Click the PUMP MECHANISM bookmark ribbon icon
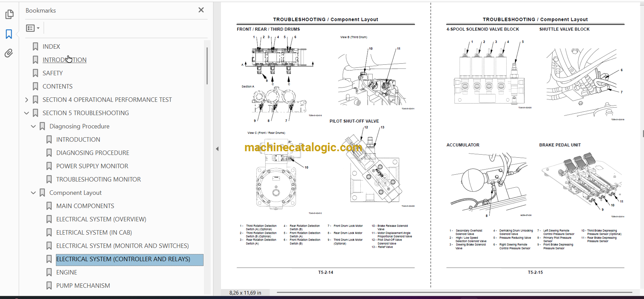The height and width of the screenshot is (299, 644). [49, 285]
